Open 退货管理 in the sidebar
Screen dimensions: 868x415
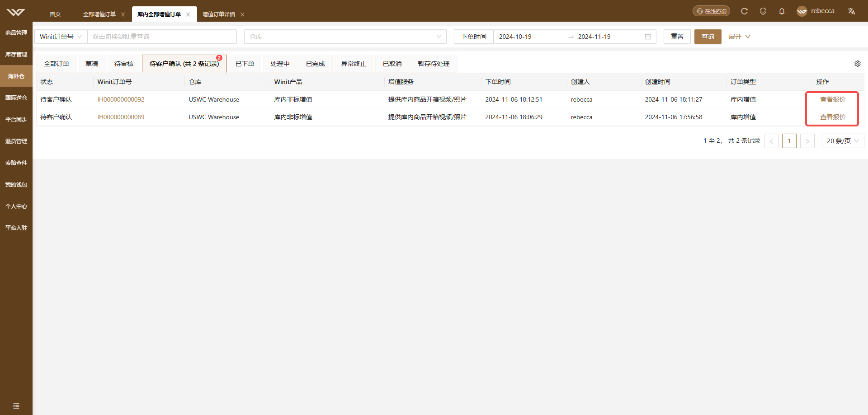pyautogui.click(x=16, y=141)
